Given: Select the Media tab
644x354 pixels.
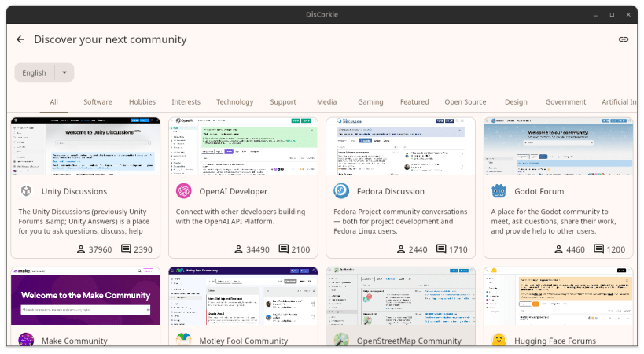Looking at the screenshot, I should pos(327,101).
